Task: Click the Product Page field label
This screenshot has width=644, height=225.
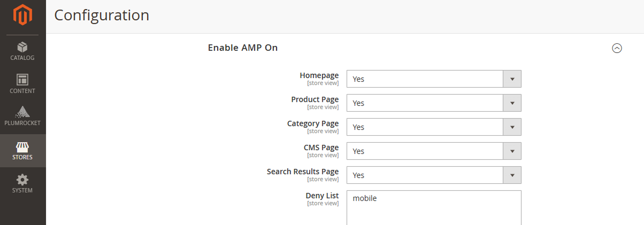Action: coord(315,99)
